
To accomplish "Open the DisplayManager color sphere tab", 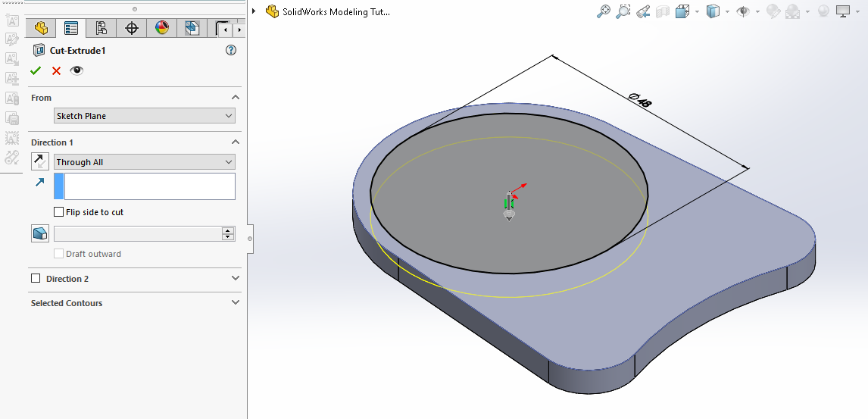I will click(x=161, y=29).
